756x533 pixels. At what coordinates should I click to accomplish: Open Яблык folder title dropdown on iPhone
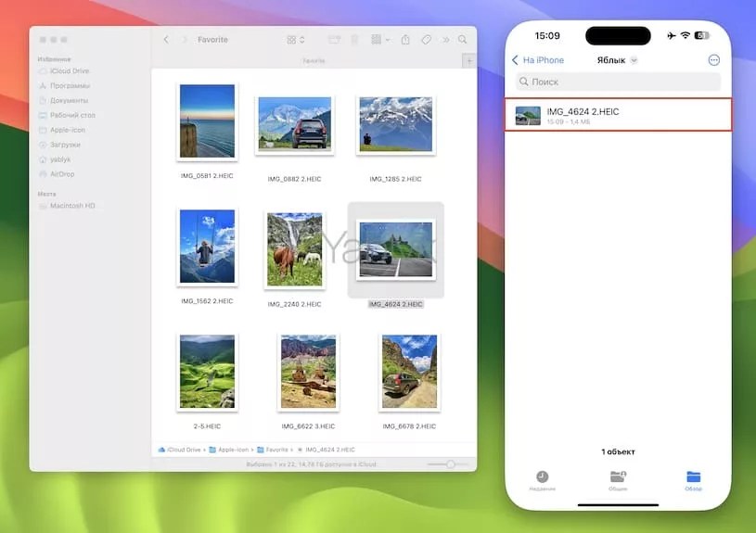(617, 60)
